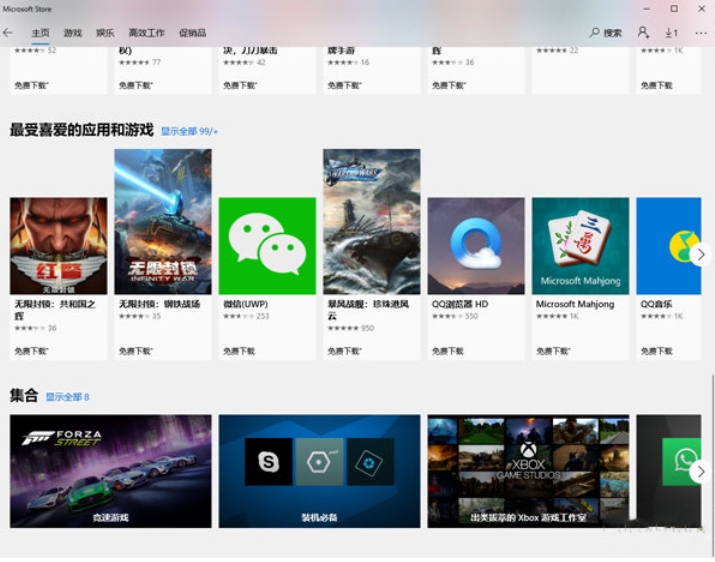The height and width of the screenshot is (562, 715).
Task: Click 免费下载 under 微信(UWP)
Action: click(239, 351)
